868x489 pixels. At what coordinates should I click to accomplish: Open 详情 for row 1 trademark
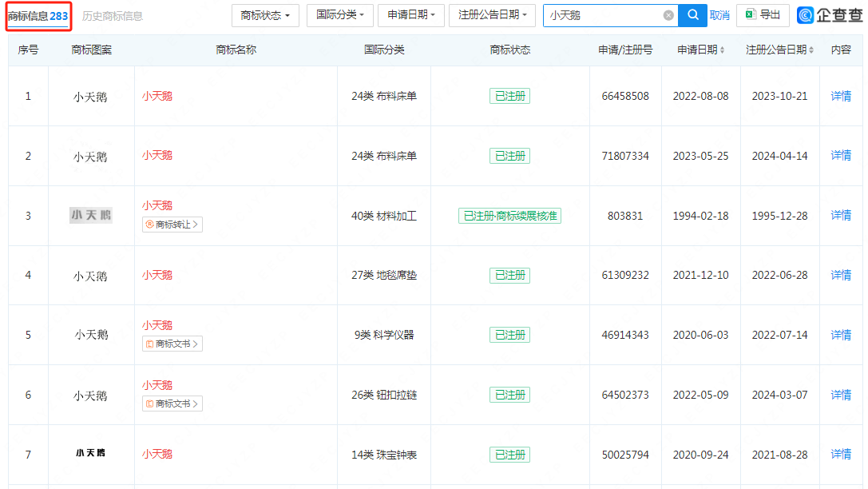click(841, 96)
